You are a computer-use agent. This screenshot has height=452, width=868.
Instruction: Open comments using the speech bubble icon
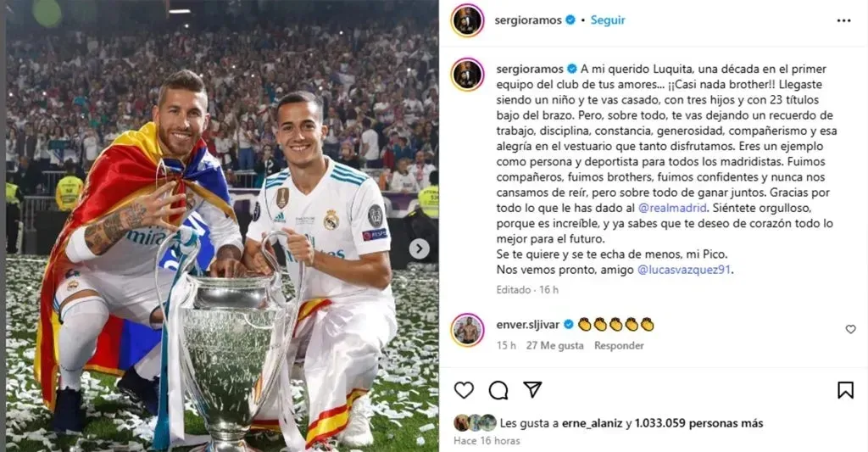[498, 390]
